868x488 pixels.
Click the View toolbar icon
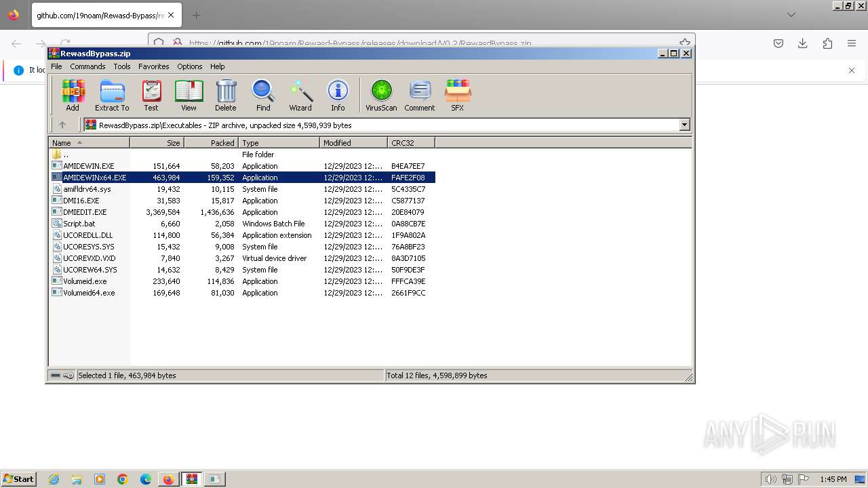[x=189, y=95]
